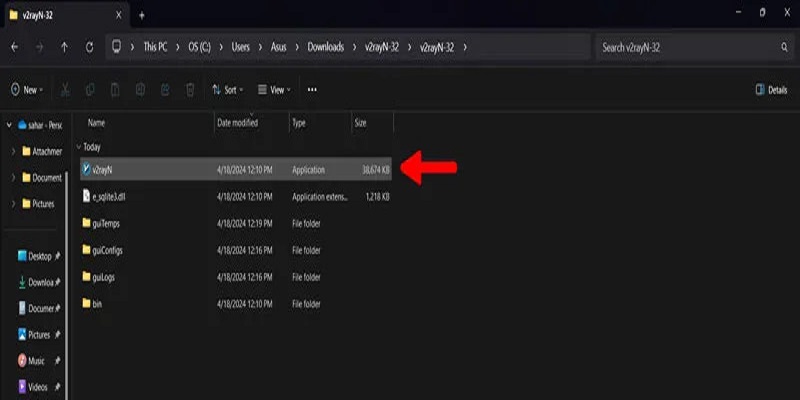Select the v2rayN-32 window tab
Image resolution: width=800 pixels, height=400 pixels.
tap(65, 15)
